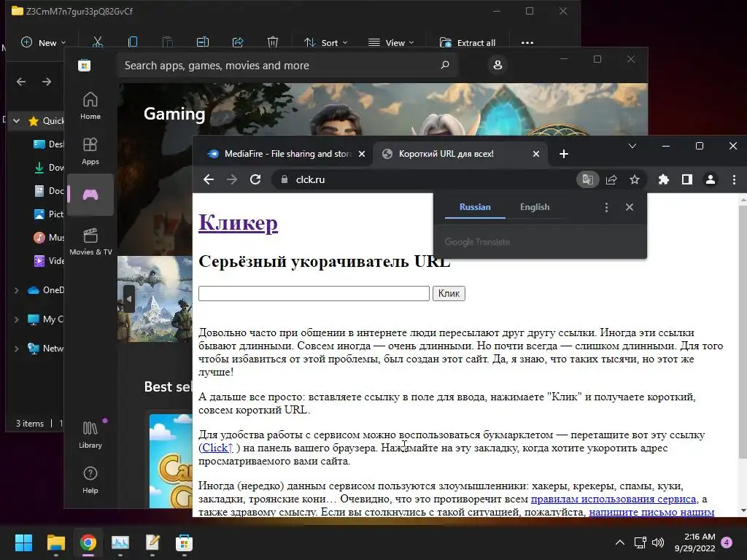
Task: Open the Music folder in File Explorer sidebar
Action: point(49,237)
